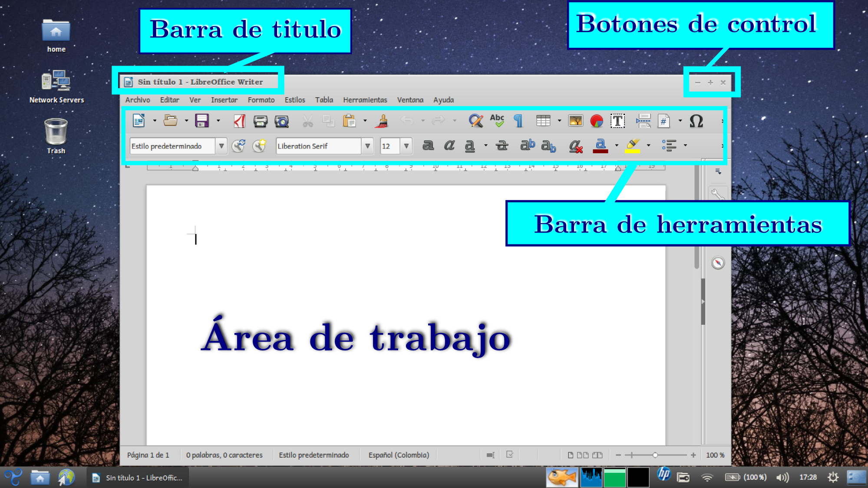Screen dimensions: 868x488
Task: Toggle italic formatting
Action: 449,145
